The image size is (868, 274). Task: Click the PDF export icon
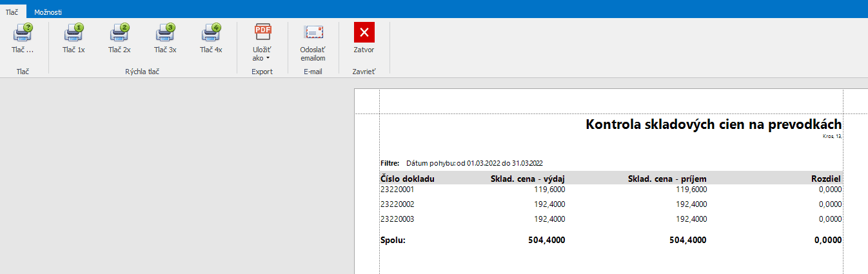click(262, 32)
